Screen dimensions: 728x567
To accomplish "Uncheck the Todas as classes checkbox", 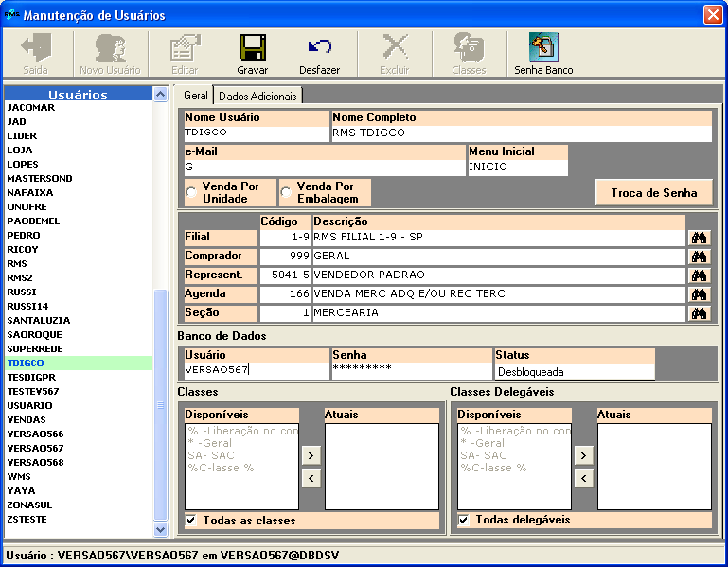I will (x=191, y=520).
